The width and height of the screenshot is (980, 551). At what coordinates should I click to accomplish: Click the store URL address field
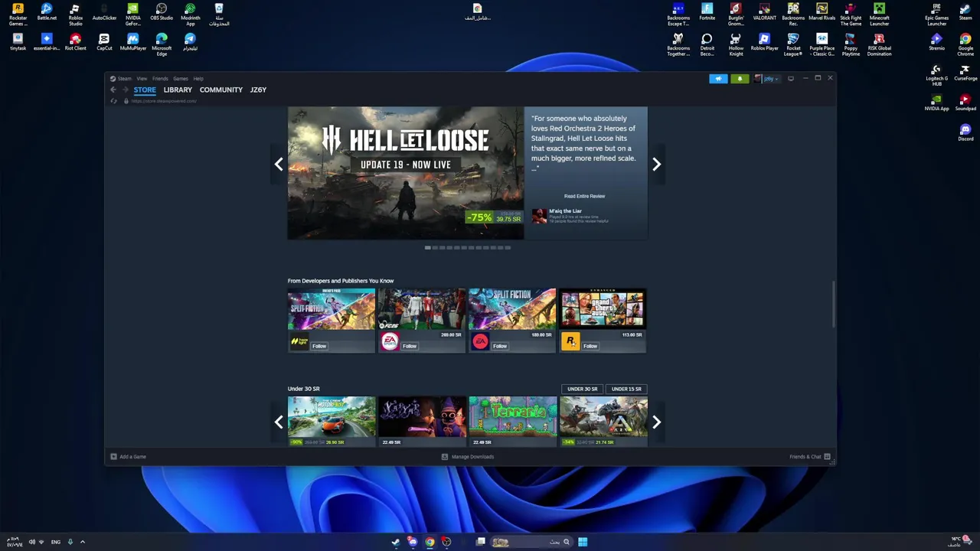(164, 101)
